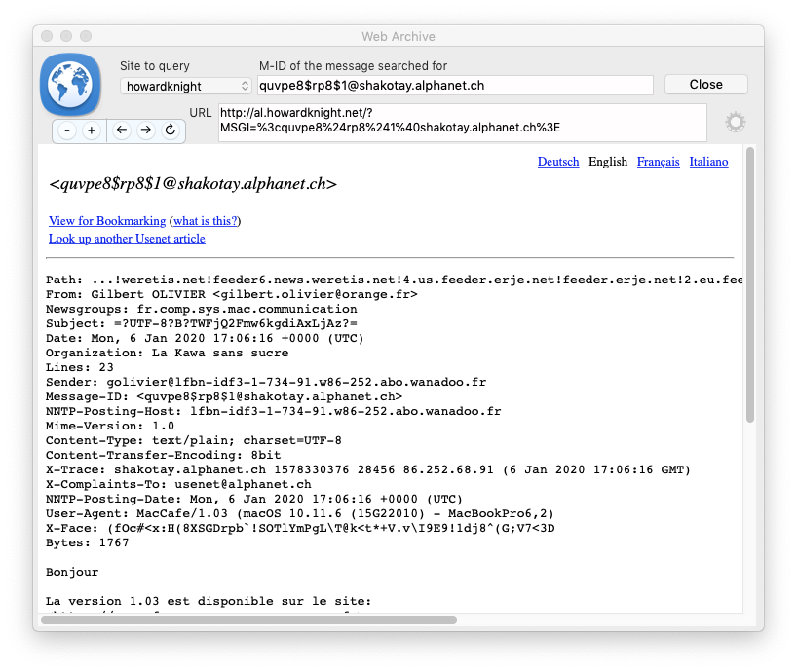Click the horizontal scrollbar at the bottom
The height and width of the screenshot is (672, 797).
(x=244, y=619)
